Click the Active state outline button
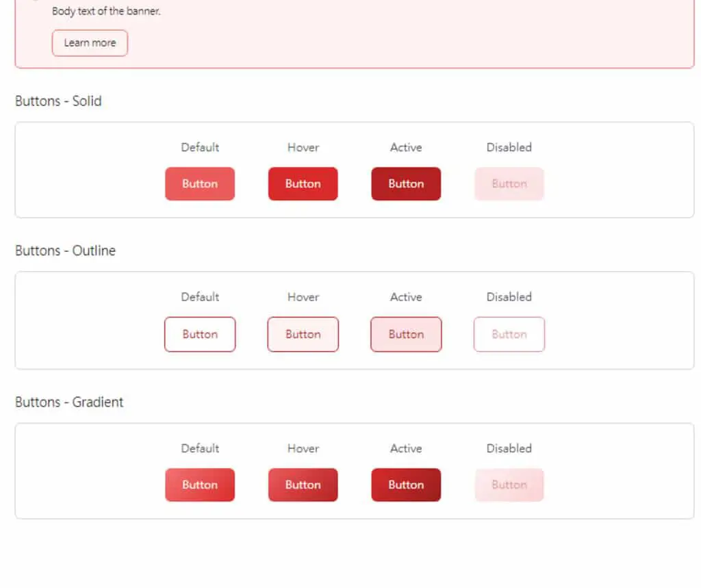 tap(406, 335)
